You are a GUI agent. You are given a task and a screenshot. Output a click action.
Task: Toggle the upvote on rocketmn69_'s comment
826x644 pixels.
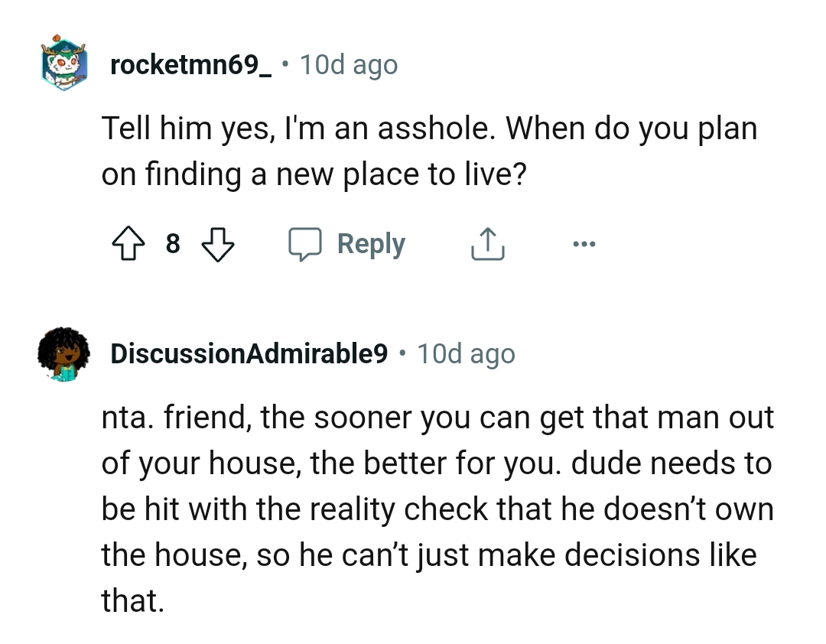(128, 243)
